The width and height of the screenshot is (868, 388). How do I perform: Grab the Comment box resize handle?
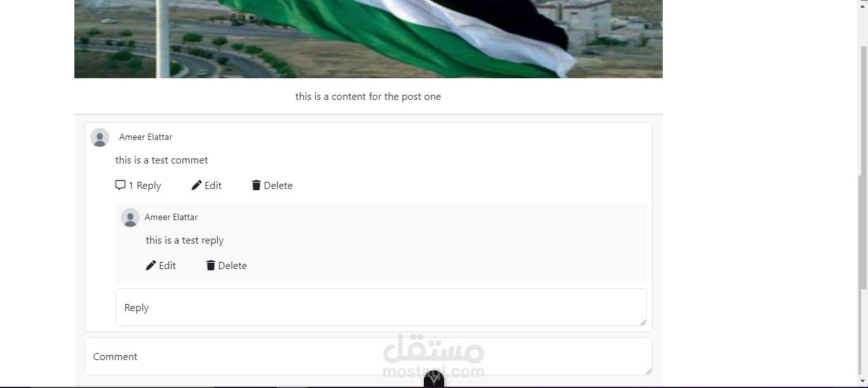coord(648,371)
